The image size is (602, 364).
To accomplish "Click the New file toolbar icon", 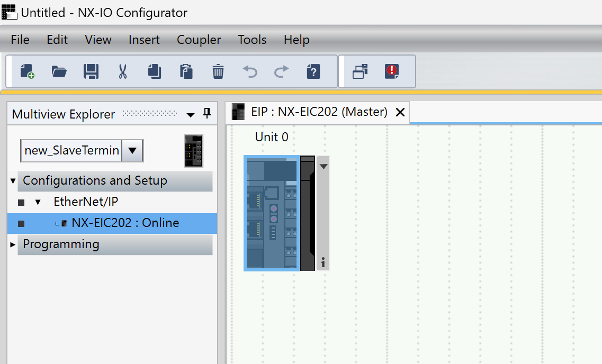I will point(27,71).
